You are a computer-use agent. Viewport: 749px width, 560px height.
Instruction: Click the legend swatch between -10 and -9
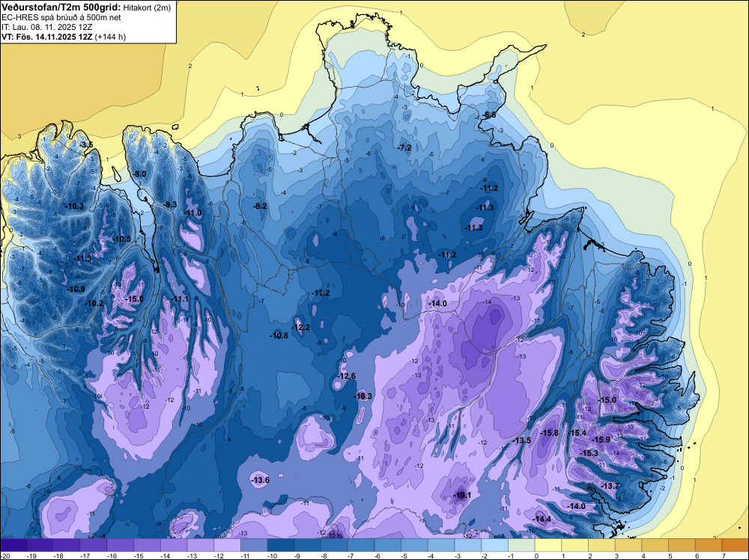click(281, 545)
